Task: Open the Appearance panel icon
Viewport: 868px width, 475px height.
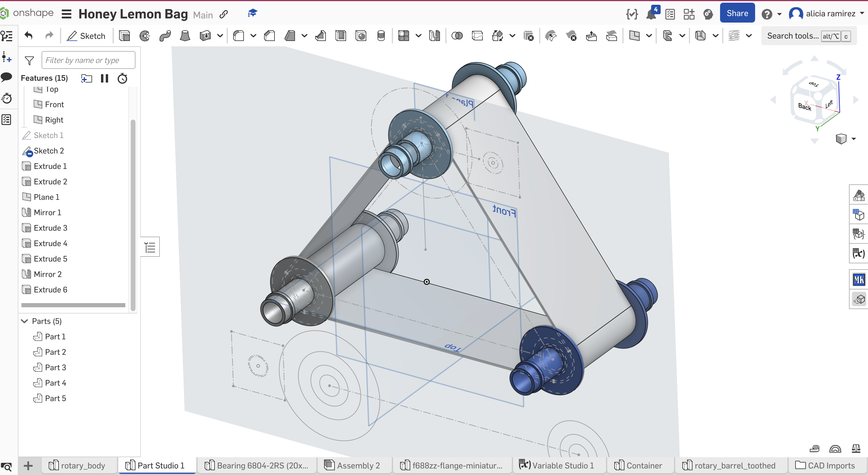Action: (858, 195)
